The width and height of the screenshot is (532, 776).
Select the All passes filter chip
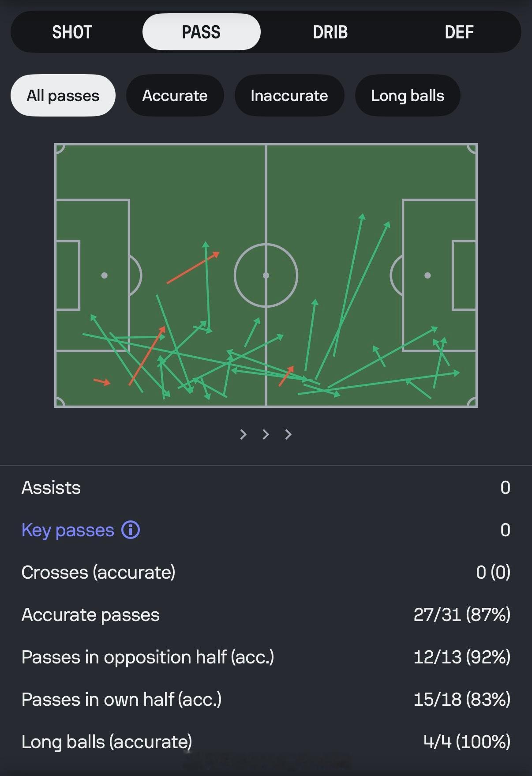click(x=63, y=96)
